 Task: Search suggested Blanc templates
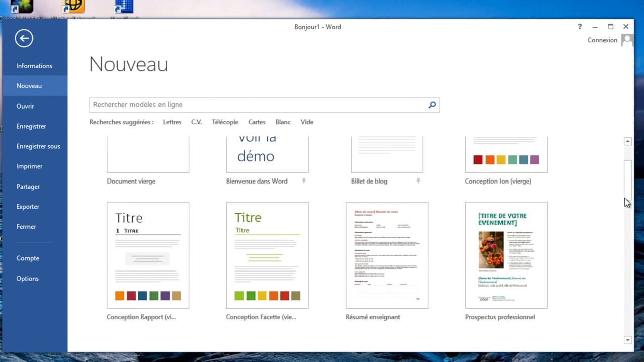(x=283, y=122)
